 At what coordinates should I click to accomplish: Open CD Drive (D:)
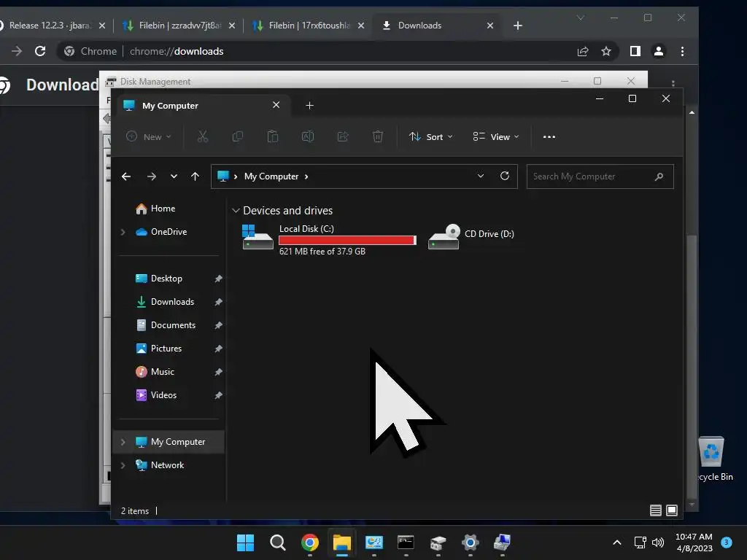tap(471, 236)
